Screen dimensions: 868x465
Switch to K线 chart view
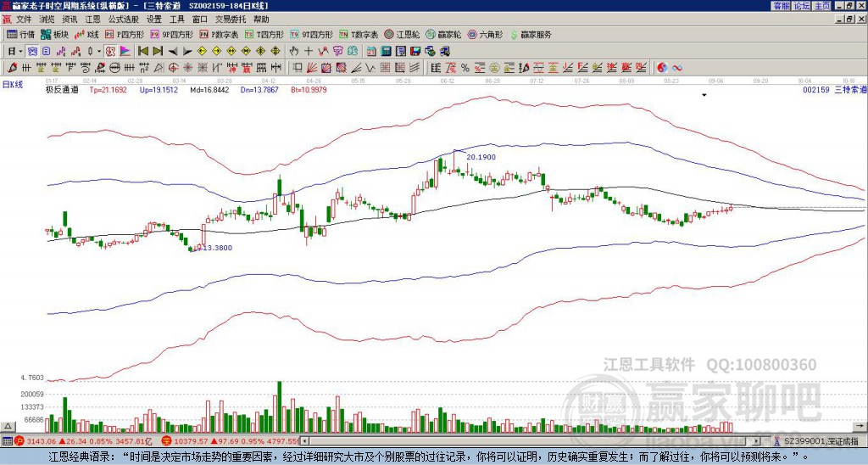click(x=86, y=34)
